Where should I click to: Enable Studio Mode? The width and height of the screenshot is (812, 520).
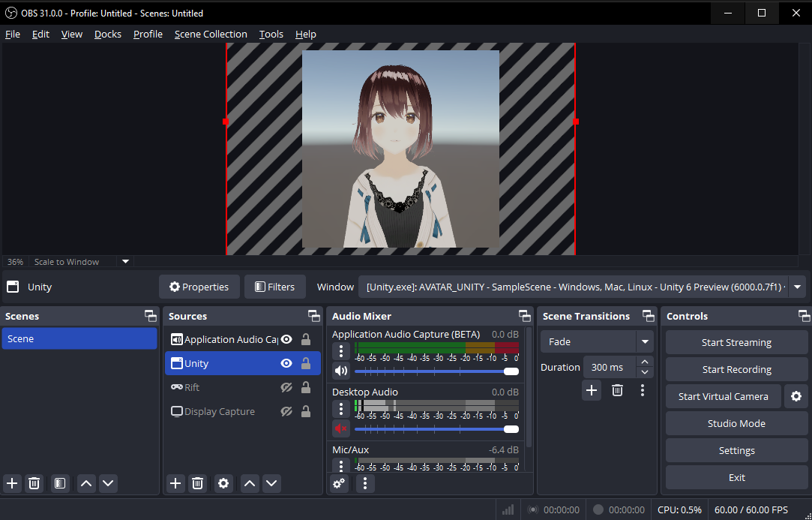736,423
